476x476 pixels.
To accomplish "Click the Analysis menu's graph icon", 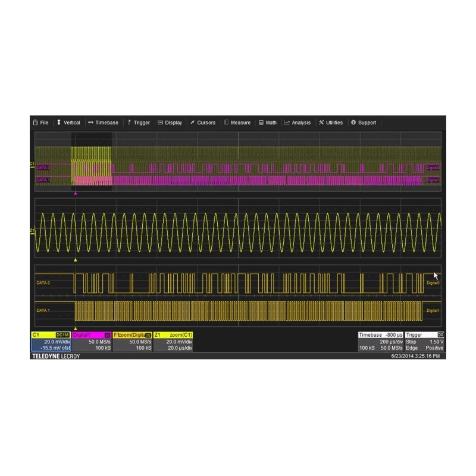I will 287,123.
